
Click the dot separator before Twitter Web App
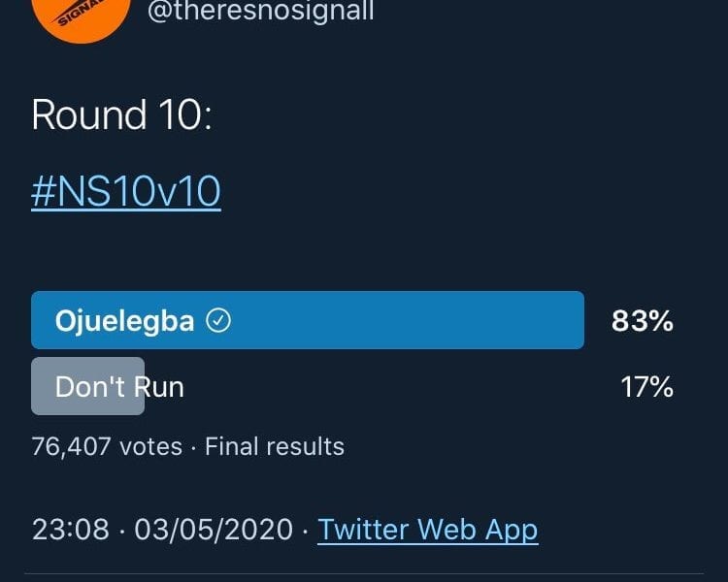[305, 530]
